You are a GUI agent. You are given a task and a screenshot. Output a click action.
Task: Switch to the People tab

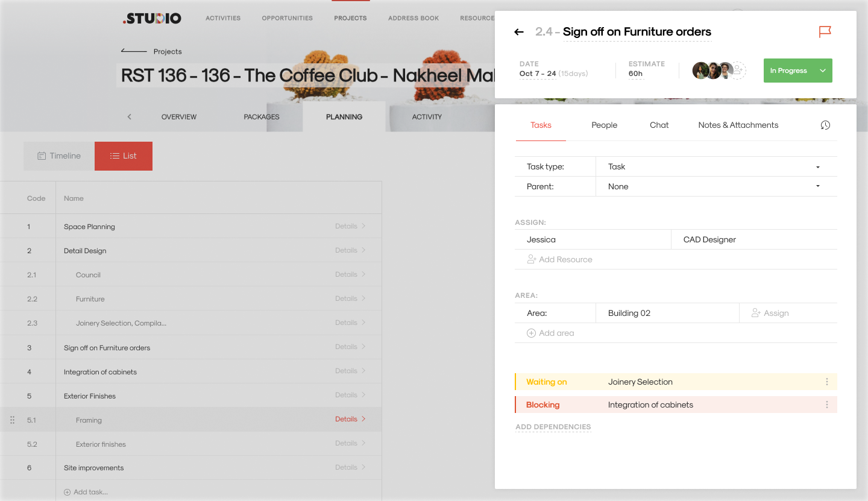pos(604,125)
